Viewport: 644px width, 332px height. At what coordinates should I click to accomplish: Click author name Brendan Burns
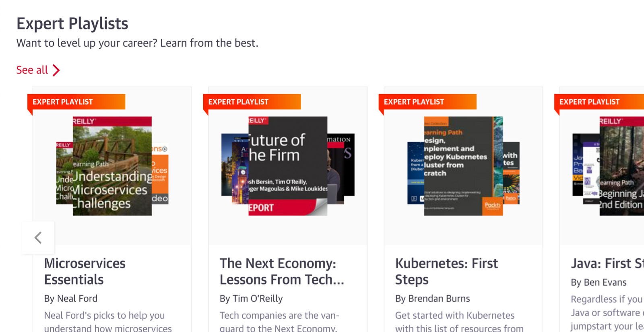tap(439, 299)
